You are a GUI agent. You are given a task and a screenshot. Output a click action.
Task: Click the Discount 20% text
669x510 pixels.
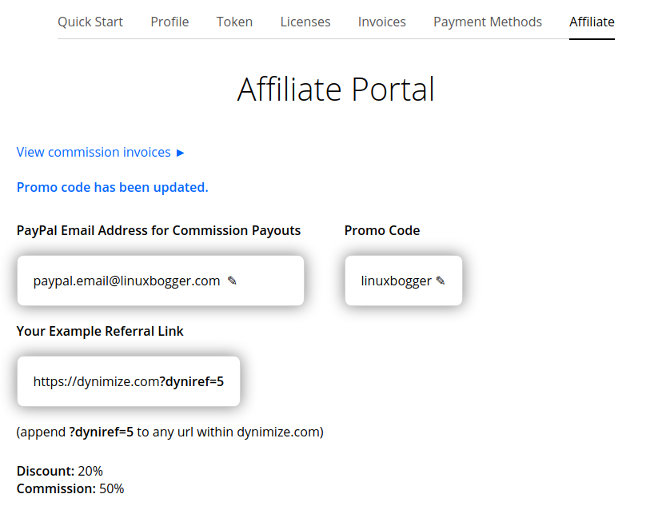(x=60, y=471)
